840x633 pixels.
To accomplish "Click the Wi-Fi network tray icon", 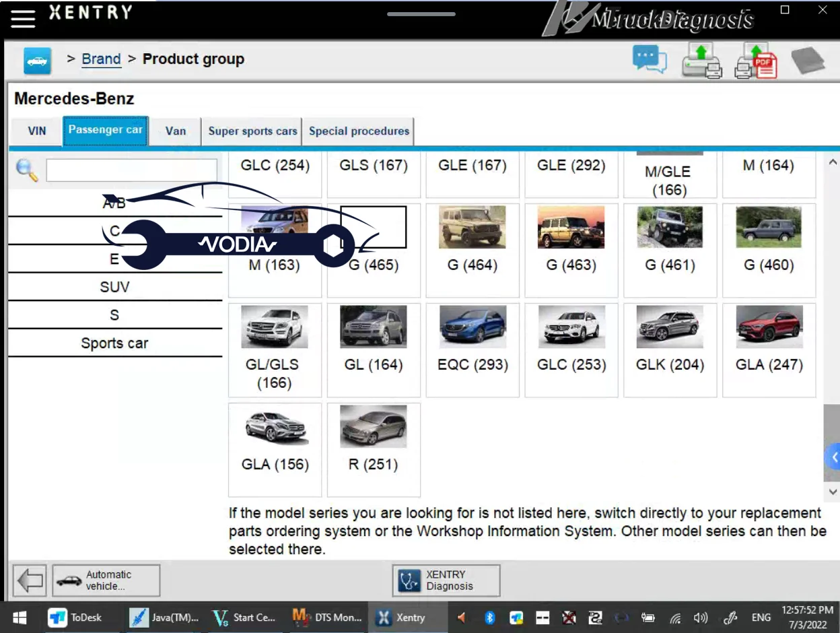I will [675, 618].
